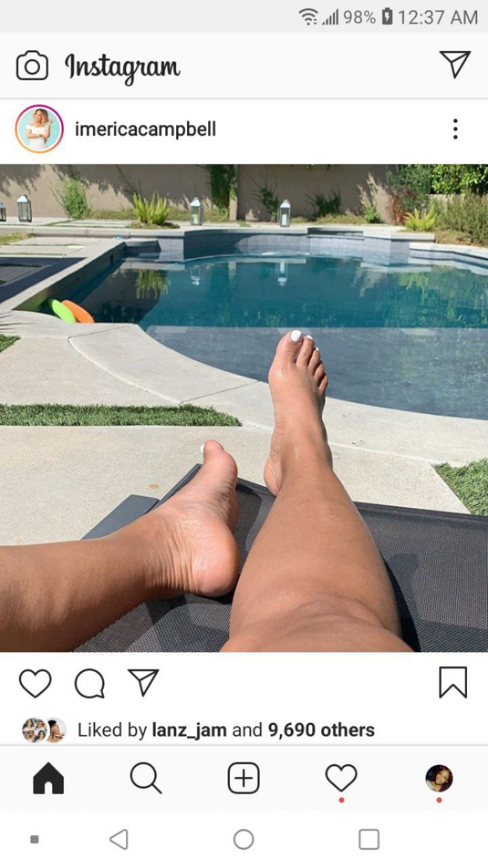Tap the liker avatars beside Liked by
The image size is (488, 868).
44,730
